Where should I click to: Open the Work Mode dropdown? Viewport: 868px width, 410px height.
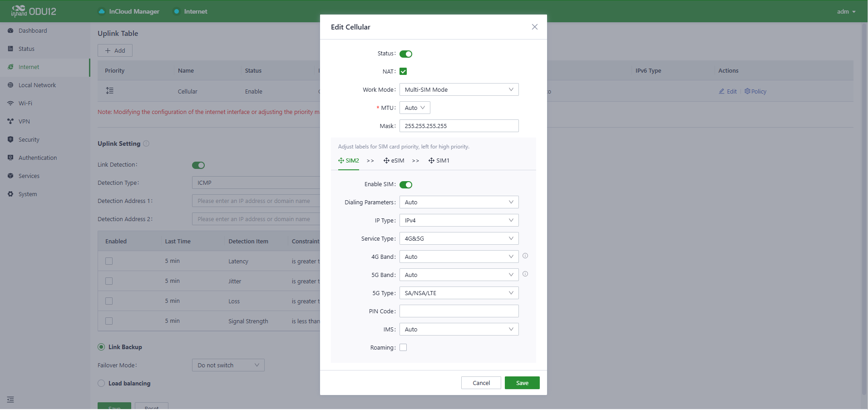click(459, 89)
